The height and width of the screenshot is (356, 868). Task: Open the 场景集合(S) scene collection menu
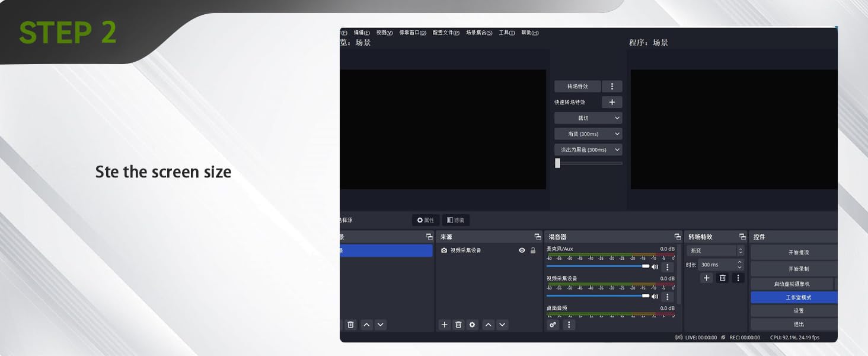point(479,33)
